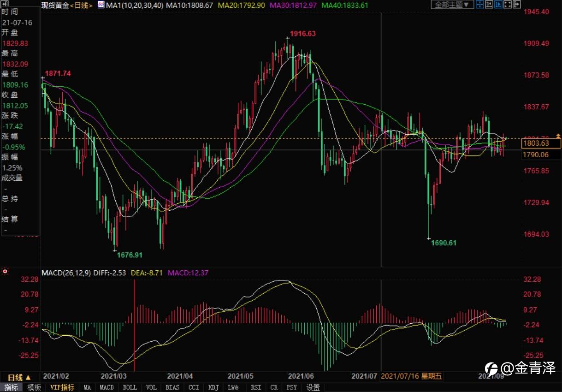Switch to the 模板 tab
This screenshot has height=392, width=562.
34,387
